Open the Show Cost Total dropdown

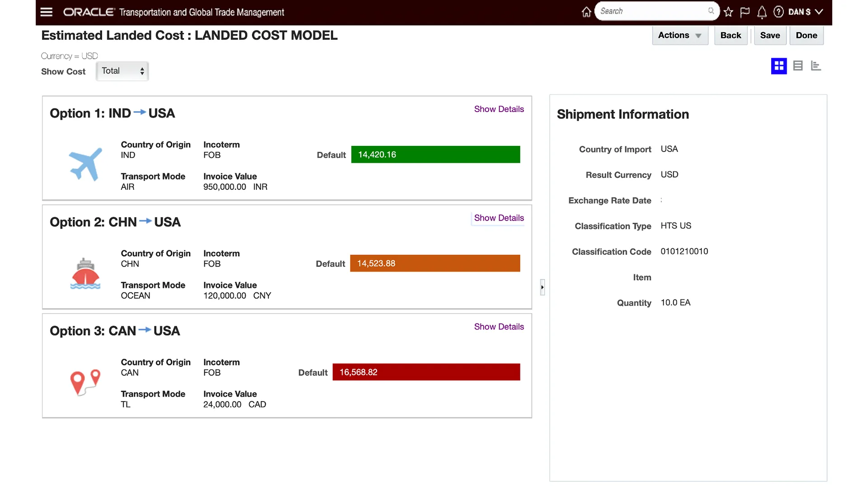(122, 71)
